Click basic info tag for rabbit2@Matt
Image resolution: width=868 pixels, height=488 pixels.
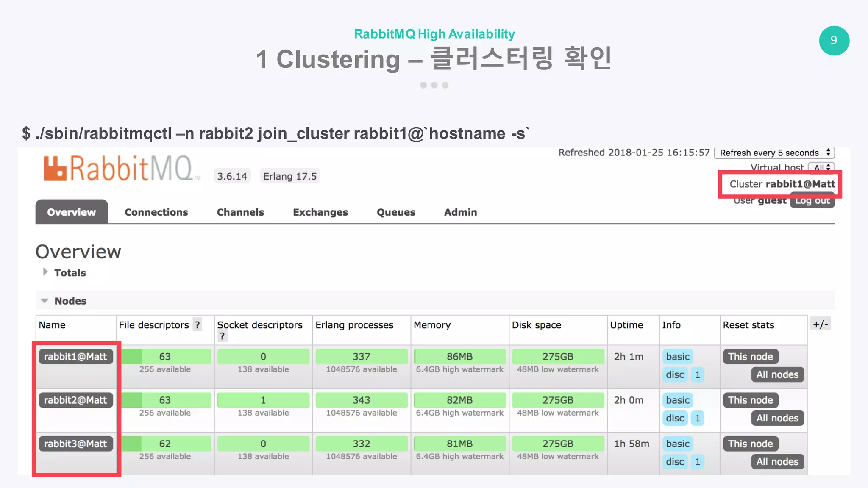pyautogui.click(x=678, y=400)
